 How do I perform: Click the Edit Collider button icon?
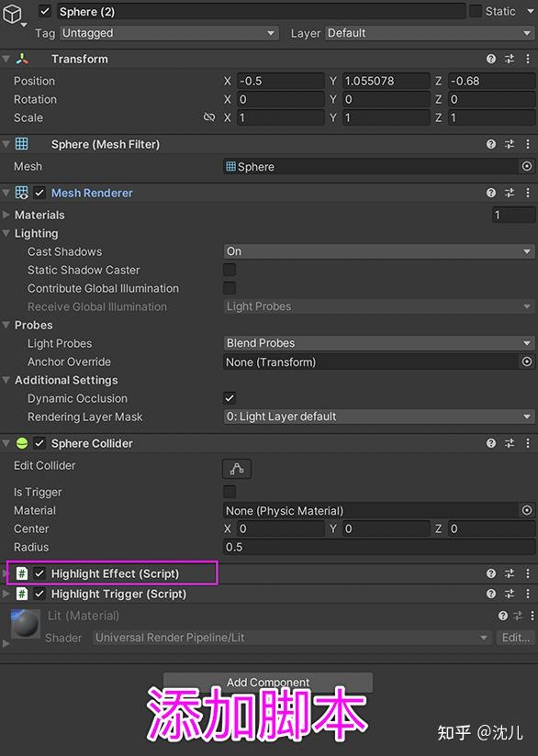[x=237, y=468]
